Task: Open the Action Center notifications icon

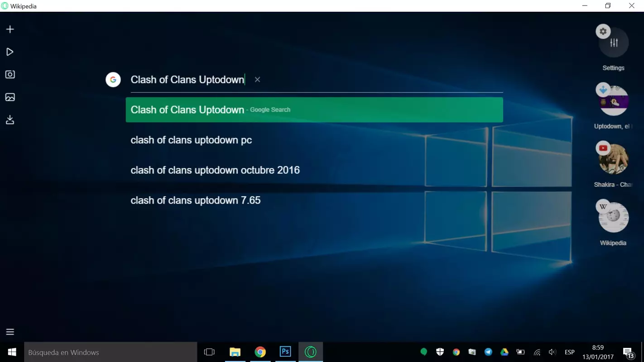Action: coord(628,352)
